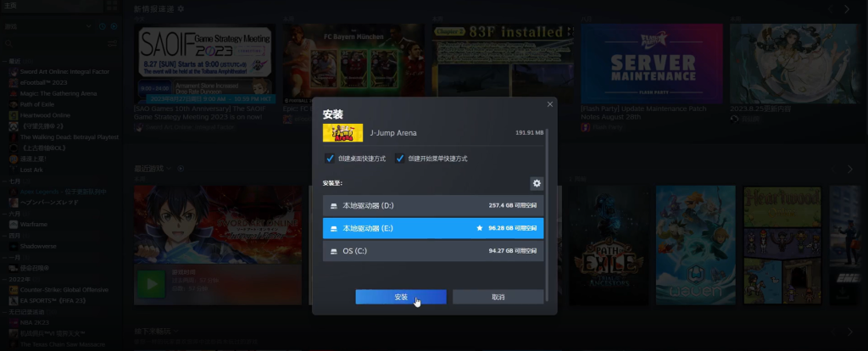Open the Wavern game cover
Screen dimensions: 868x351
[696, 245]
